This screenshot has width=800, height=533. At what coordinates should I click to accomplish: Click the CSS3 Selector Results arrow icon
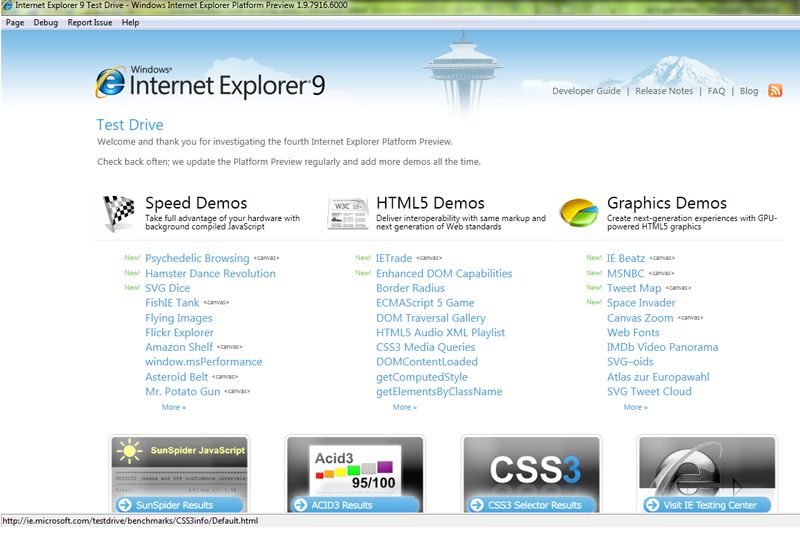[x=477, y=505]
